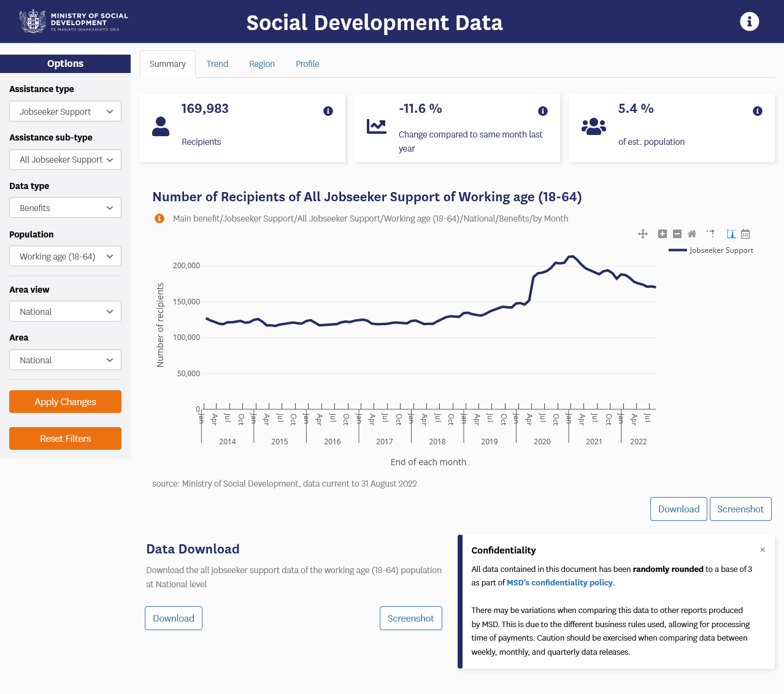Expand the Population dropdown
784x694 pixels.
pyautogui.click(x=65, y=256)
